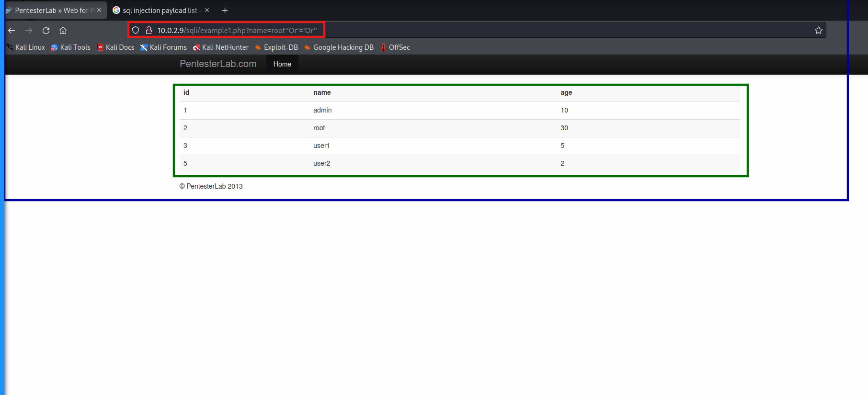868x395 pixels.
Task: Click the Home navigation item
Action: click(282, 64)
